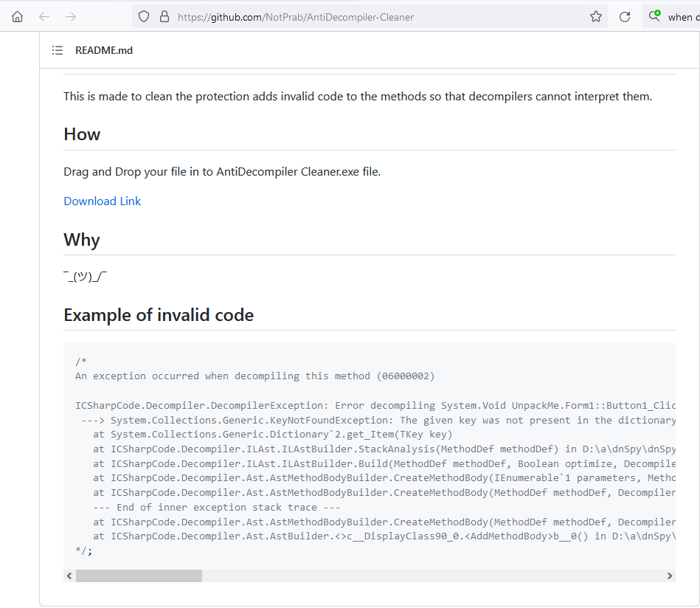Click the README.md file title

click(104, 50)
